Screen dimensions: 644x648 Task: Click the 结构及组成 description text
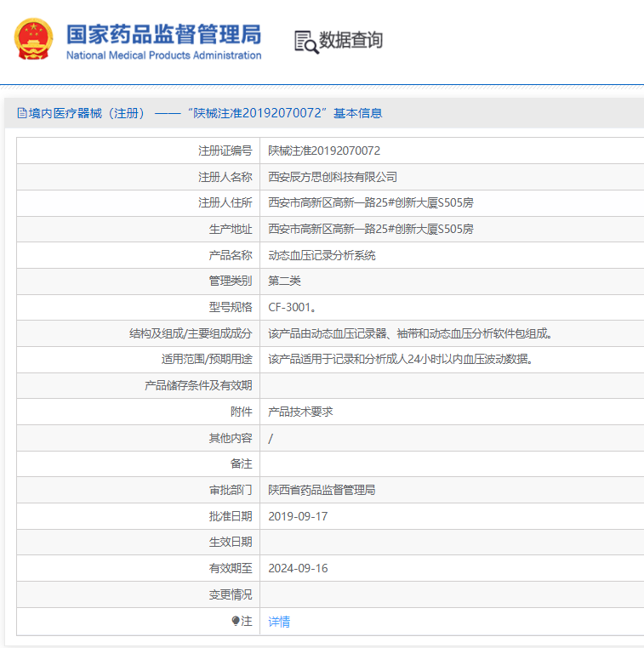[410, 333]
